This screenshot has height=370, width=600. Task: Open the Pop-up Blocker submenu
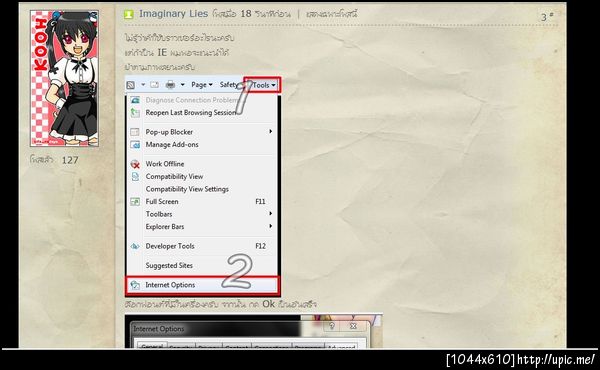(x=201, y=132)
